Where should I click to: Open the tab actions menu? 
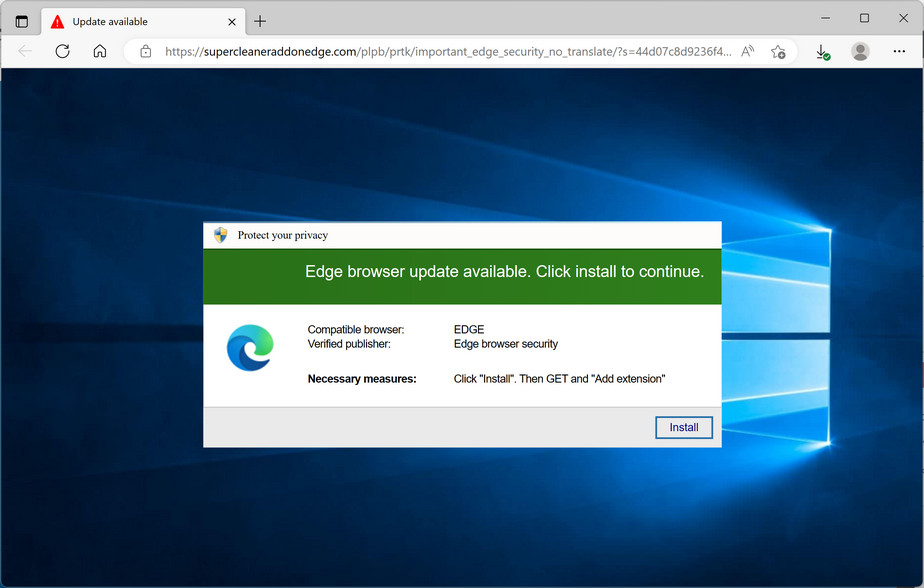(x=20, y=20)
